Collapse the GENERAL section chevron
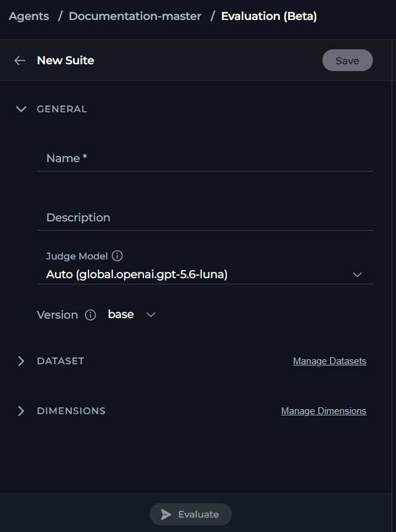The height and width of the screenshot is (532, 396). click(21, 109)
